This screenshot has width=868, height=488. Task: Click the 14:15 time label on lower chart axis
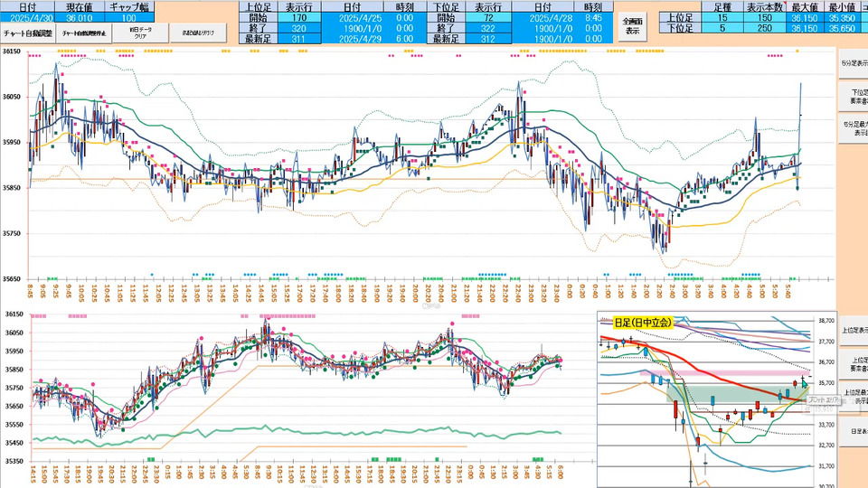33,474
